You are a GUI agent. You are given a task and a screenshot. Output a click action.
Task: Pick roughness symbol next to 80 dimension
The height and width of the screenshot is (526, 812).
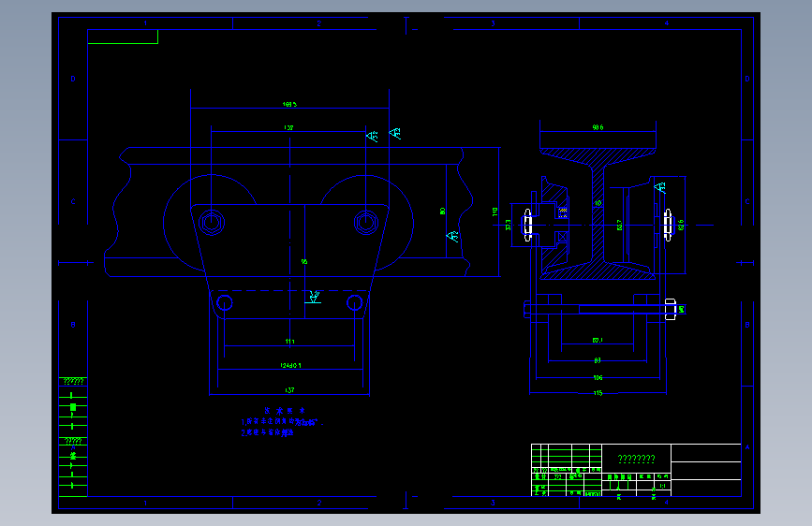point(452,236)
